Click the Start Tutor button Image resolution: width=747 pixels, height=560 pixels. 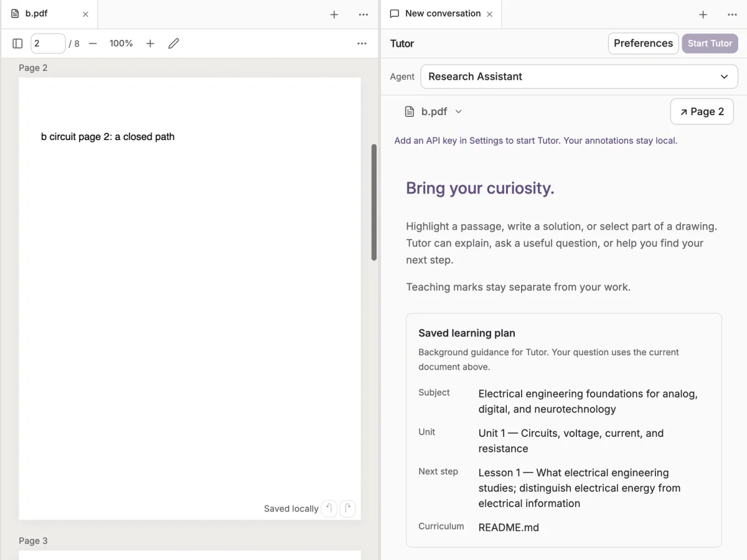[710, 44]
